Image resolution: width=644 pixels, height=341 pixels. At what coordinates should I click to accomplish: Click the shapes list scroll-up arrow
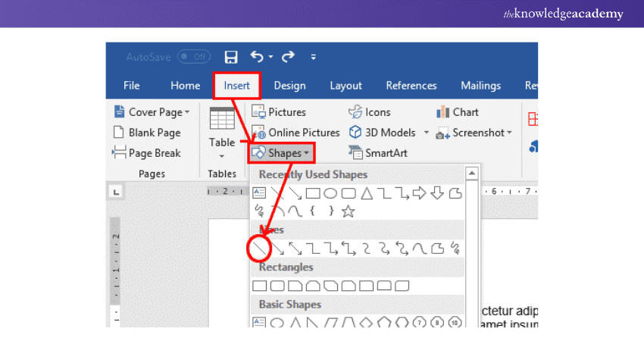(472, 173)
